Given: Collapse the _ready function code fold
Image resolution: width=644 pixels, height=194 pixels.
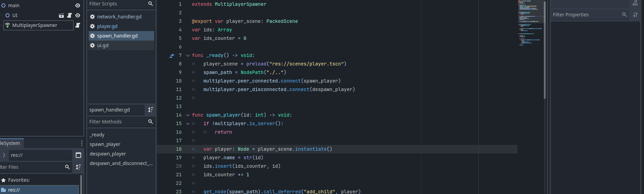Looking at the screenshot, I should 188,56.
